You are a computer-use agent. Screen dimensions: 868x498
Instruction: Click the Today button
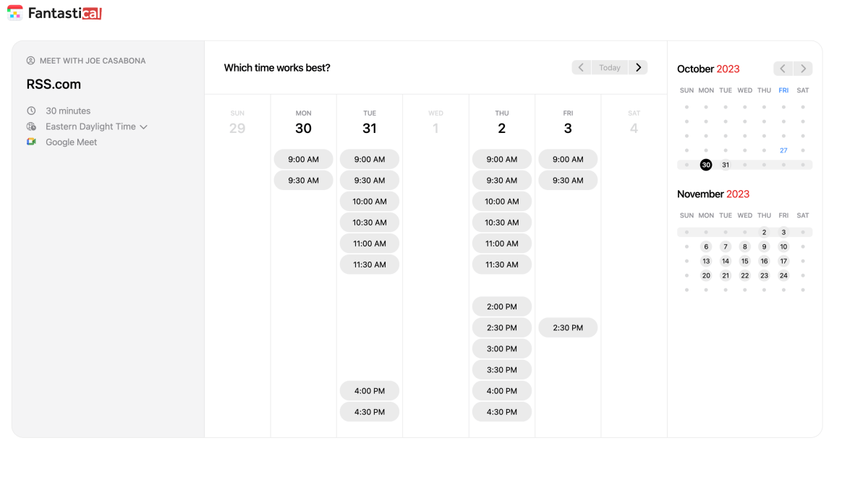tap(610, 67)
